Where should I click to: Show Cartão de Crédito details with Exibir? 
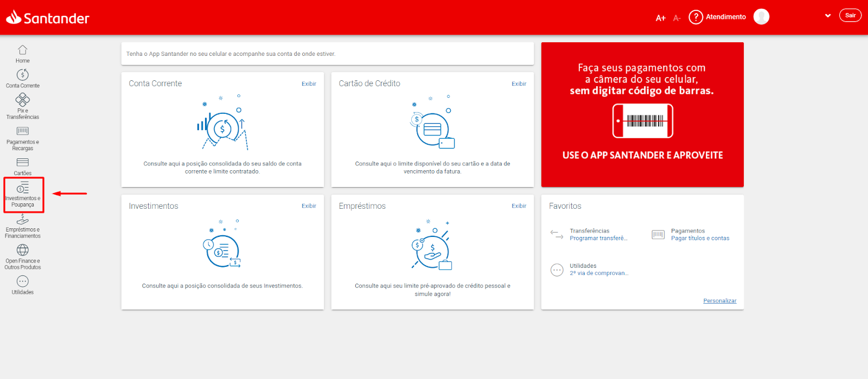(519, 83)
